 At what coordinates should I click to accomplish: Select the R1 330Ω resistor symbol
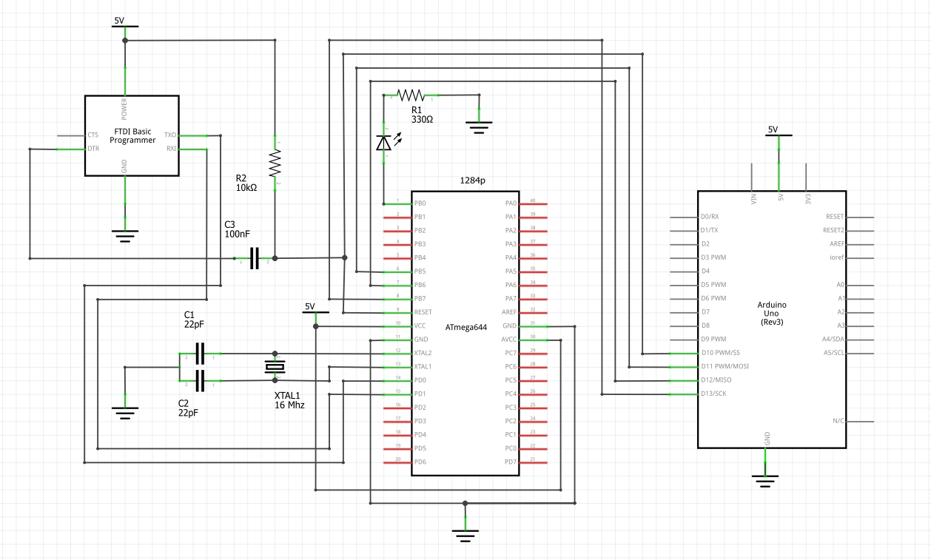point(411,95)
